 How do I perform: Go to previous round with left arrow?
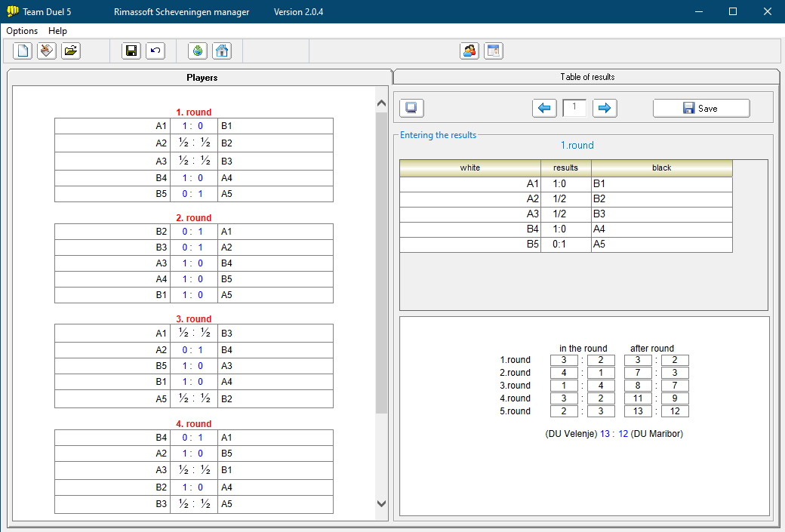(x=544, y=108)
